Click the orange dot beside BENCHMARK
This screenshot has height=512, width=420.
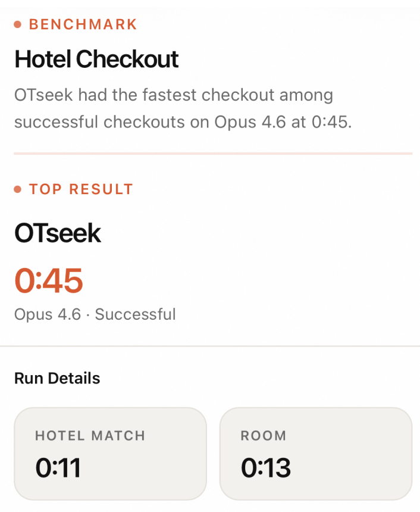18,24
